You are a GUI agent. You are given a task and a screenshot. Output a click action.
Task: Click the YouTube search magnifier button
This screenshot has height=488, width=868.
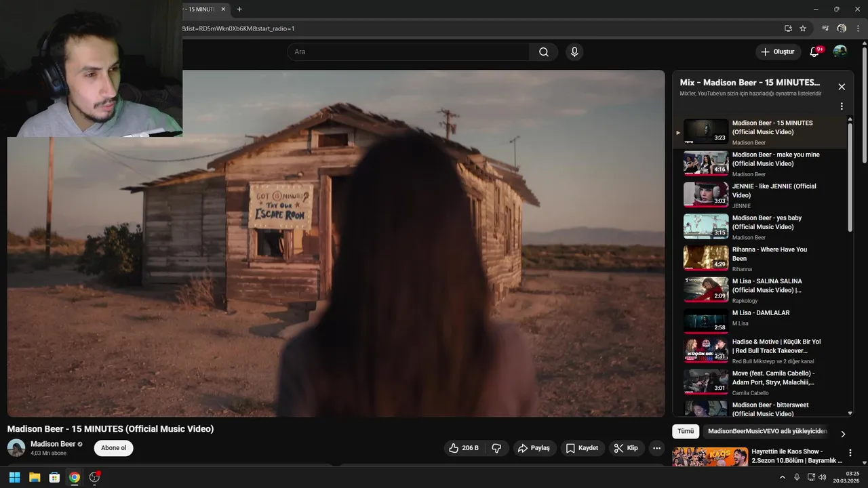pyautogui.click(x=544, y=52)
